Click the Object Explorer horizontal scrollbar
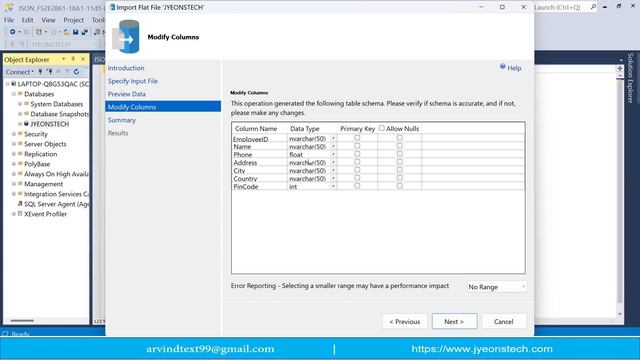 (x=22, y=321)
